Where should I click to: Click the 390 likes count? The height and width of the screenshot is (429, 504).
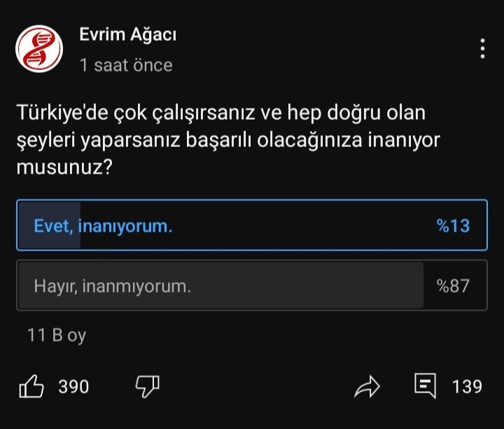click(73, 386)
